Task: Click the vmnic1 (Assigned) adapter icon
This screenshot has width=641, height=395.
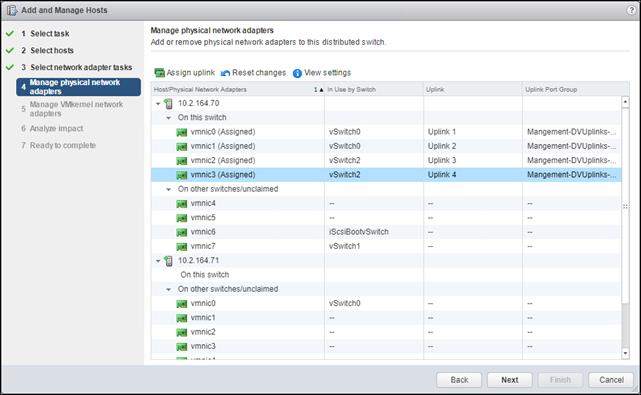Action: (182, 147)
